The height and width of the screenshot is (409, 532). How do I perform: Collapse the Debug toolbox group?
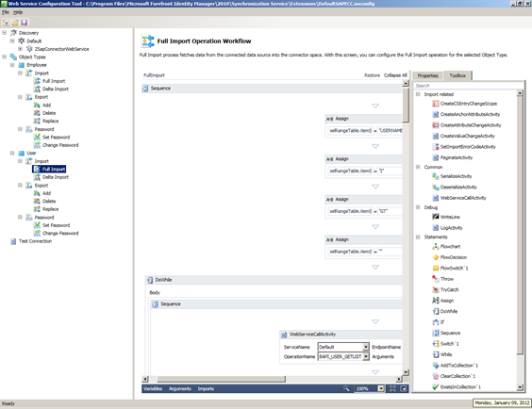click(418, 207)
